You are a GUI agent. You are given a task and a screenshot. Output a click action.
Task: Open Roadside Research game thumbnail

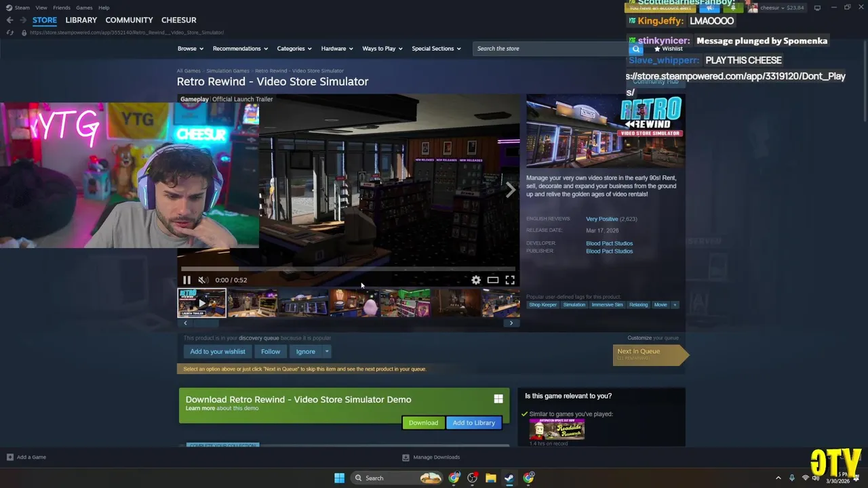[x=557, y=429]
